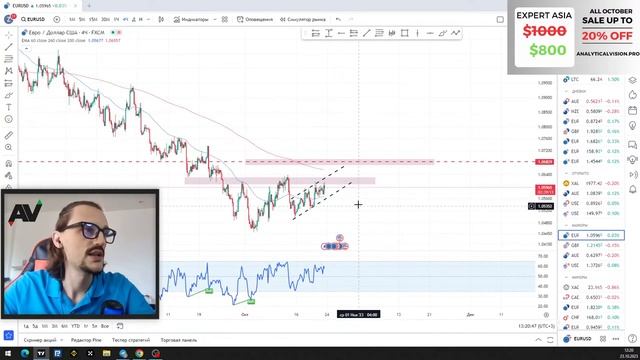640x360 pixels.
Task: Open the chats sidebar icon
Action: [x=632, y=144]
